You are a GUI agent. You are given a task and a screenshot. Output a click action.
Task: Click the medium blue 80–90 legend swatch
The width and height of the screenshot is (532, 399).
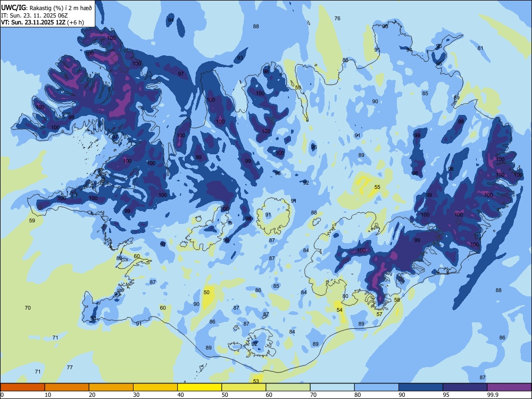(x=377, y=387)
